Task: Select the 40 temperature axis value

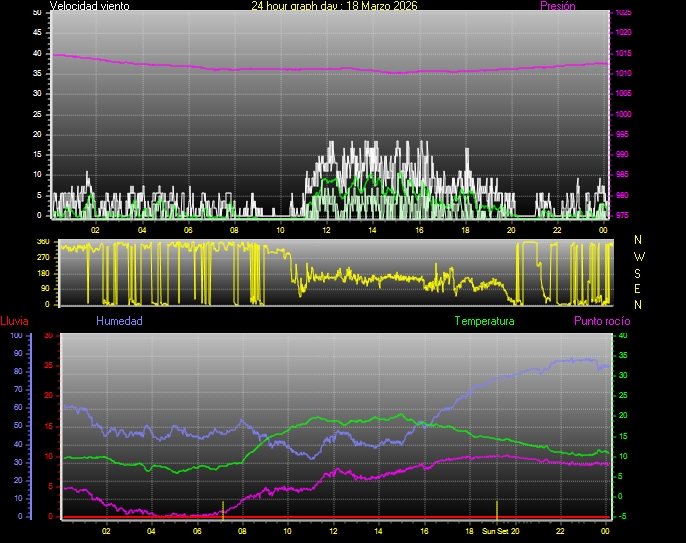Action: pyautogui.click(x=621, y=336)
